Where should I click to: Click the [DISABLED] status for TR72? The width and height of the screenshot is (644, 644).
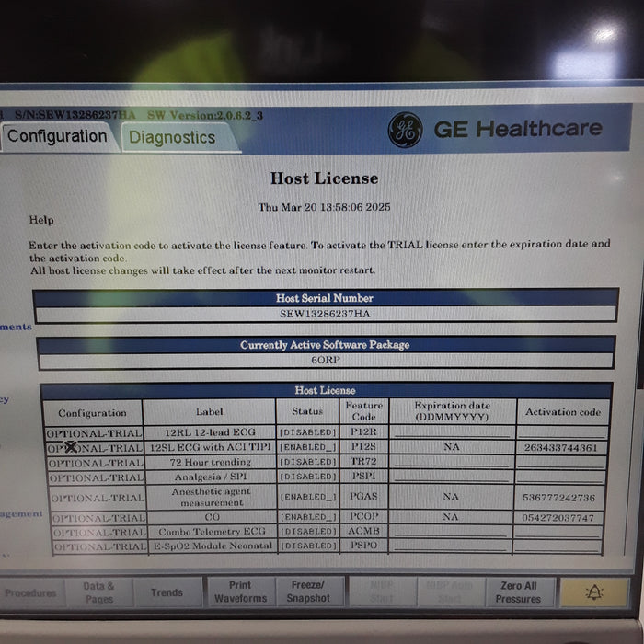[x=308, y=462]
